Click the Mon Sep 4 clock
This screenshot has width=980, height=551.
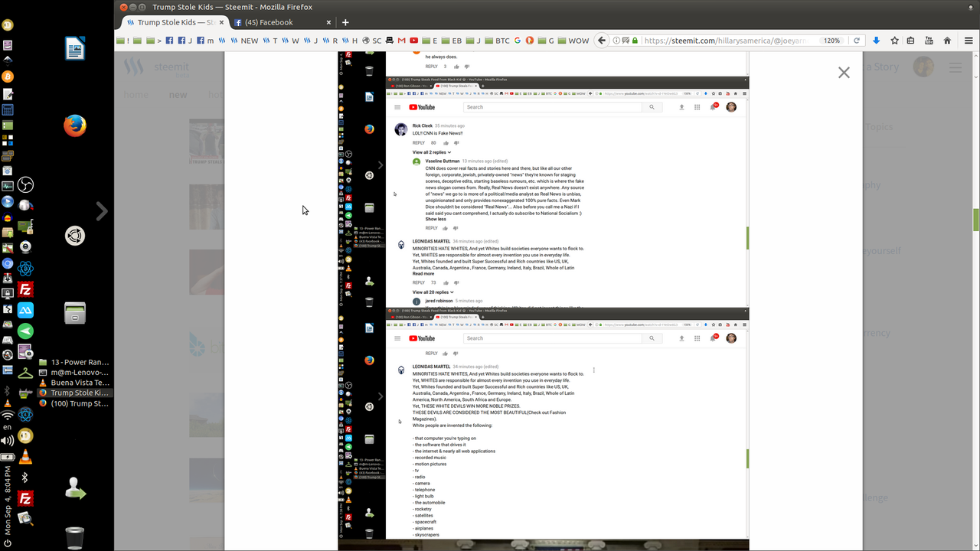[8, 500]
